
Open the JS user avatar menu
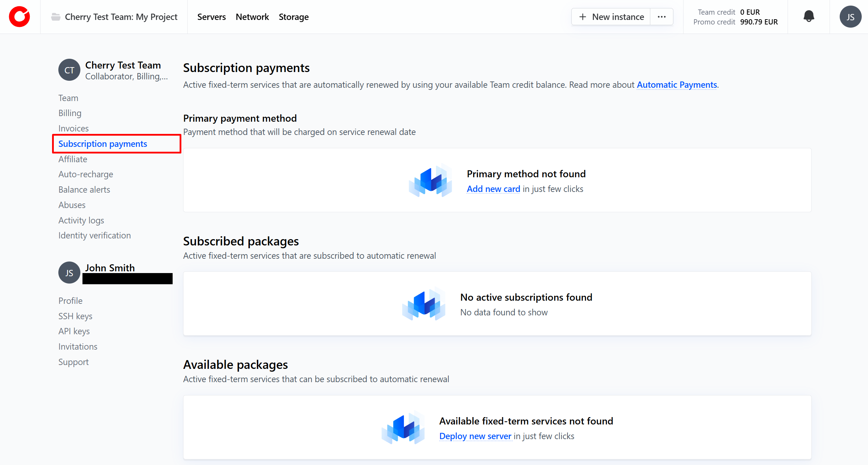click(850, 17)
